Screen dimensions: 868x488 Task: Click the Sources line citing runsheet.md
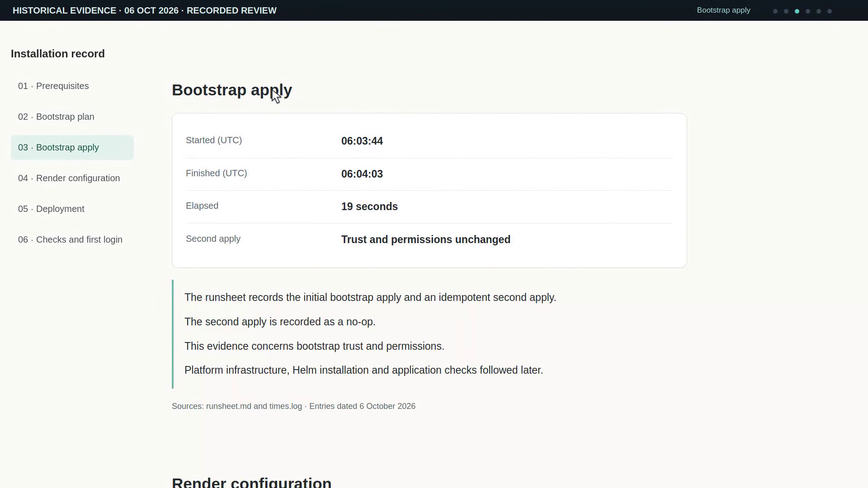point(293,406)
